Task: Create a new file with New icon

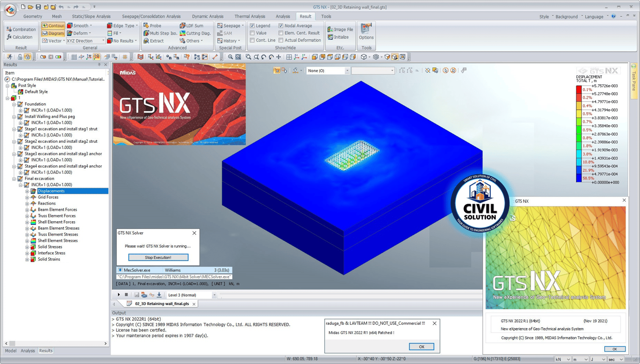Action: tap(23, 7)
